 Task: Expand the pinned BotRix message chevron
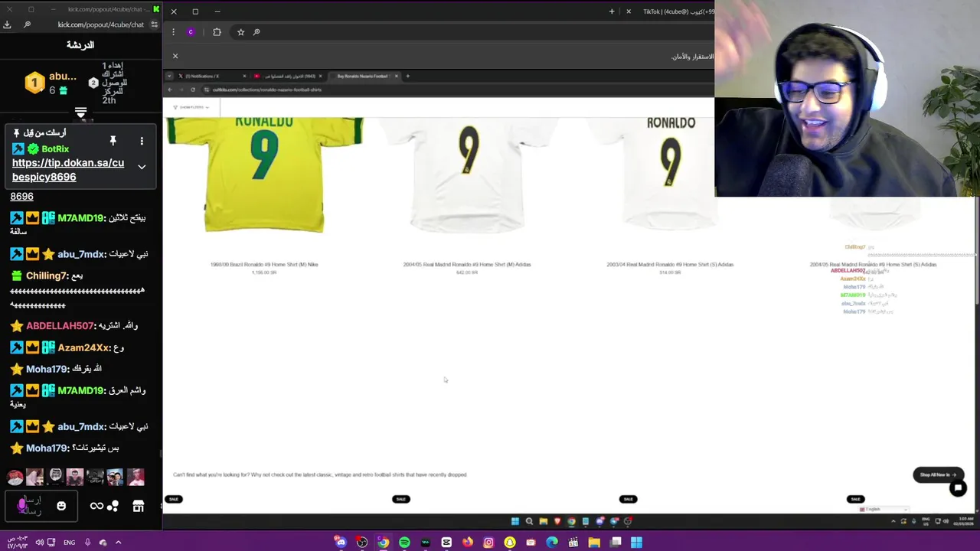tap(142, 167)
